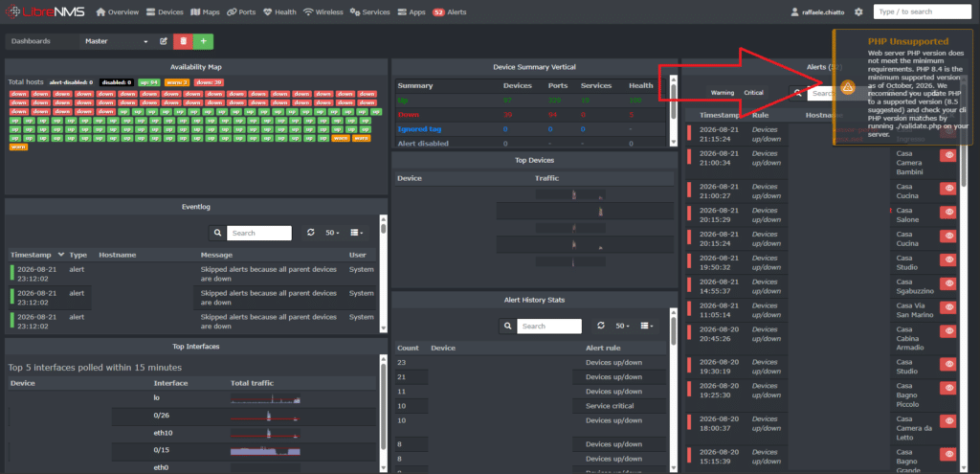
Task: Open the traffic graph for interface eth10
Action: coord(266,434)
